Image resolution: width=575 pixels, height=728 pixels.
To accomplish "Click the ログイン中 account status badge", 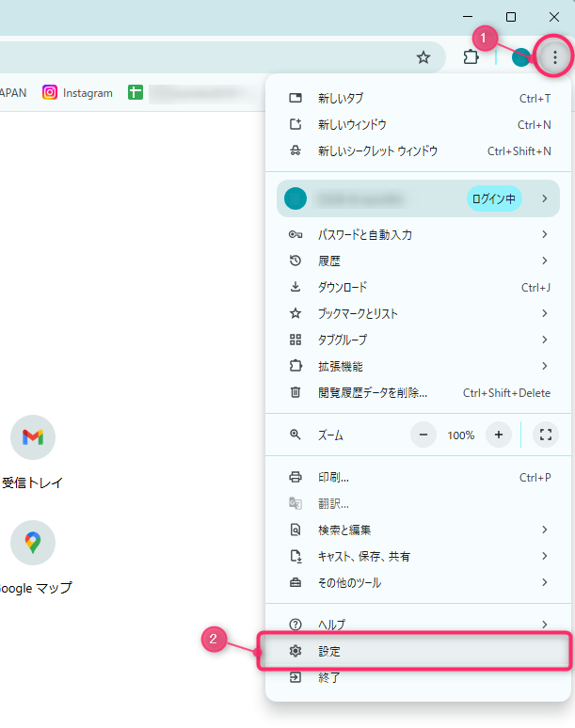I will (494, 198).
